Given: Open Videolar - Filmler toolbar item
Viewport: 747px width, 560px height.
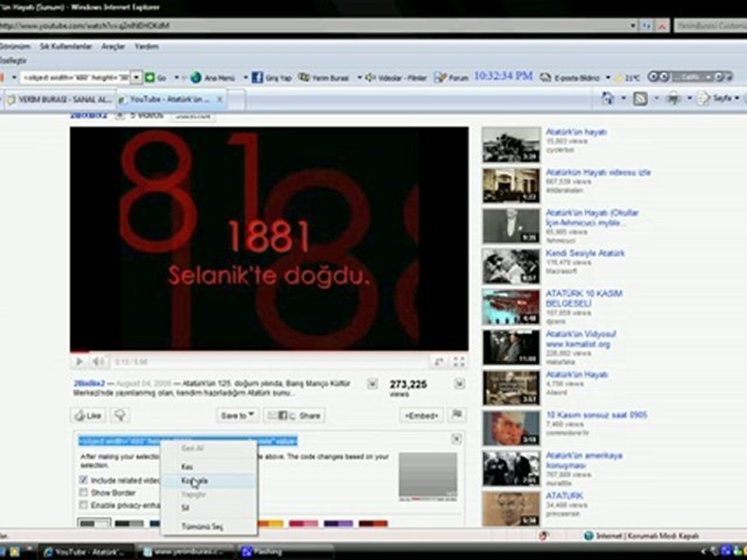Looking at the screenshot, I should [396, 77].
